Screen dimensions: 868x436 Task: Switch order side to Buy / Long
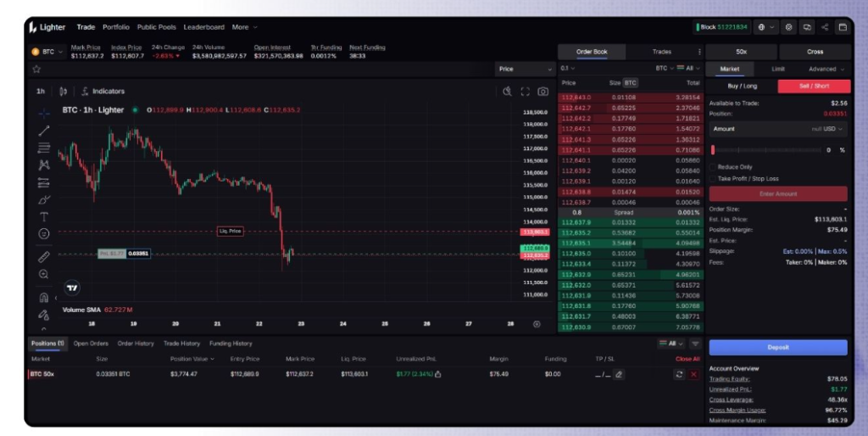pyautogui.click(x=743, y=86)
